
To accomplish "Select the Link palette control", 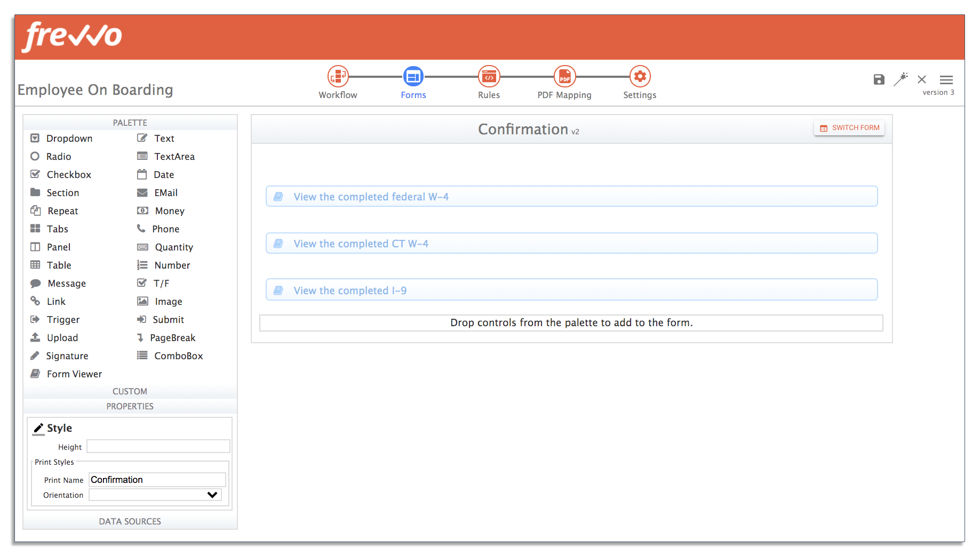I will pyautogui.click(x=48, y=302).
